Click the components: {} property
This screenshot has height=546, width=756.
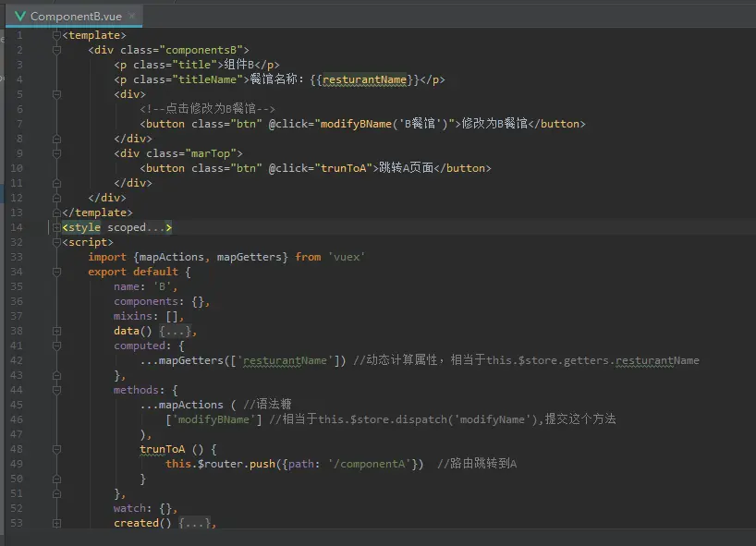pyautogui.click(x=161, y=302)
